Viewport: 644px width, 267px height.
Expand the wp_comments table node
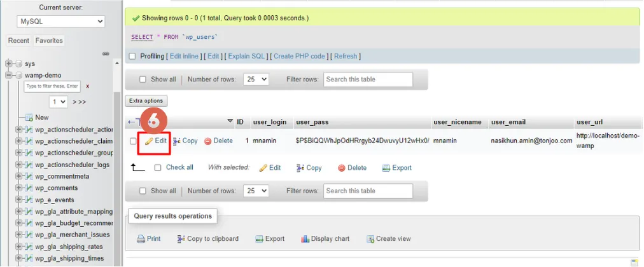pyautogui.click(x=18, y=188)
